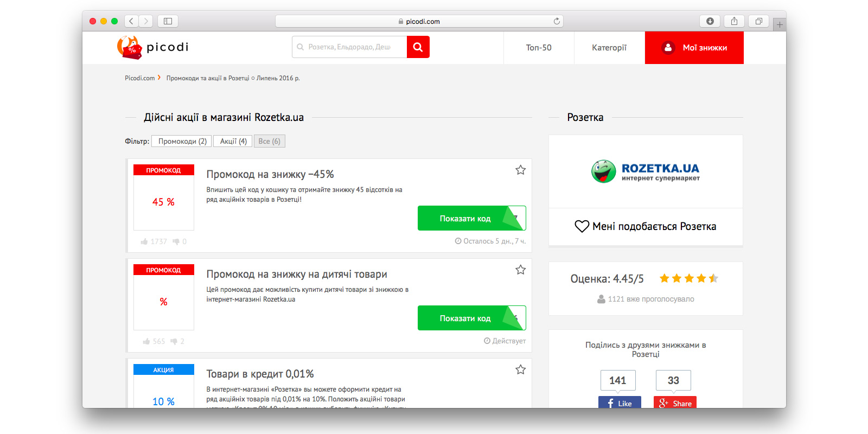Favorite the 45% discount promo code star
This screenshot has height=434, width=868.
(520, 170)
